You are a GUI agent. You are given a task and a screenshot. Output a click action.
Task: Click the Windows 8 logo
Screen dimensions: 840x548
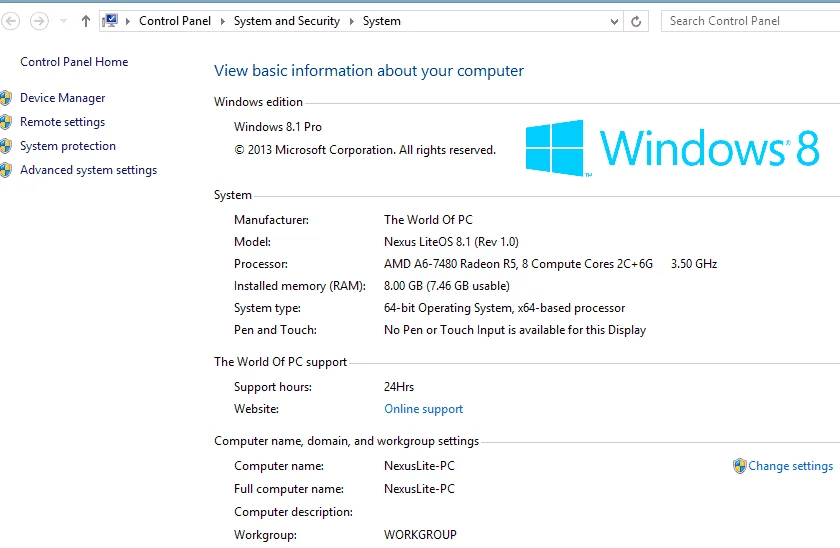coord(672,148)
